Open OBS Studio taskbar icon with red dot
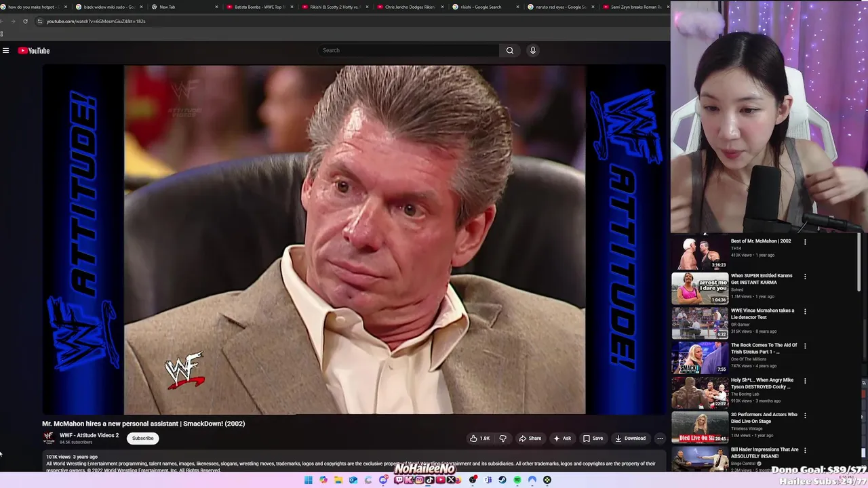 473,480
